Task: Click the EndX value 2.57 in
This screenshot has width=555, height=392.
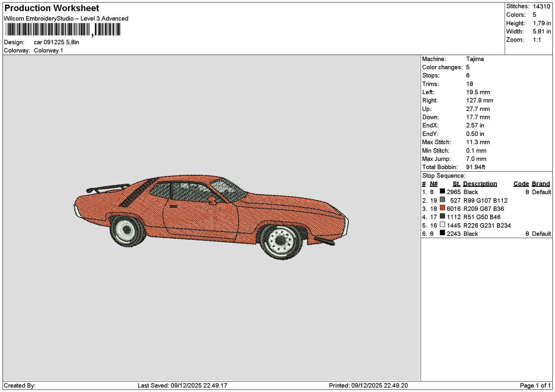Action: pyautogui.click(x=475, y=125)
